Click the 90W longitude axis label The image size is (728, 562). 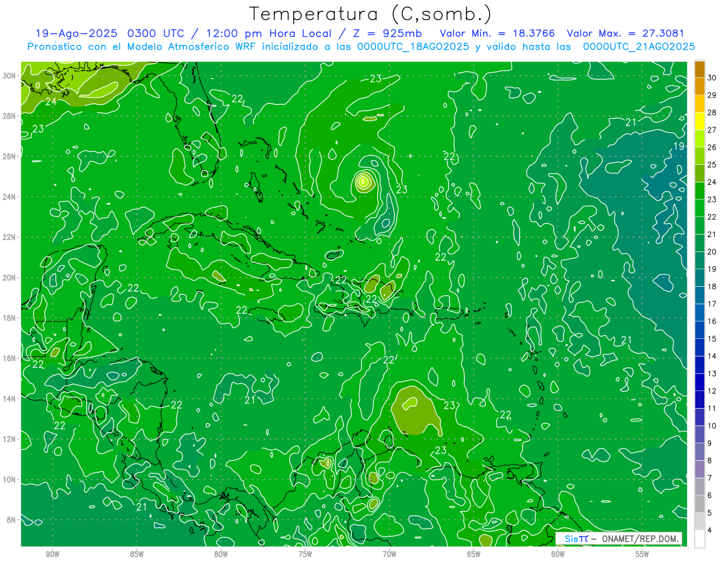52,554
